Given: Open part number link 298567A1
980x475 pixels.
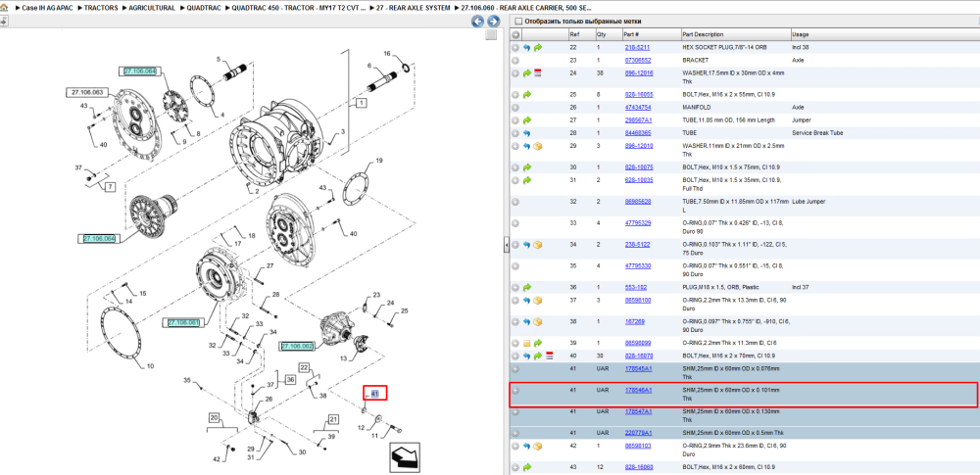Looking at the screenshot, I should [638, 120].
